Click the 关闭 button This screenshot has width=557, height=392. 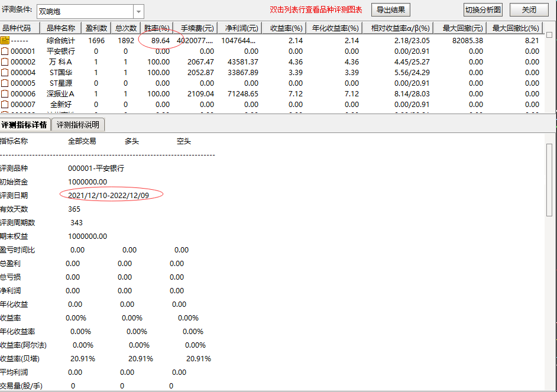(x=529, y=9)
